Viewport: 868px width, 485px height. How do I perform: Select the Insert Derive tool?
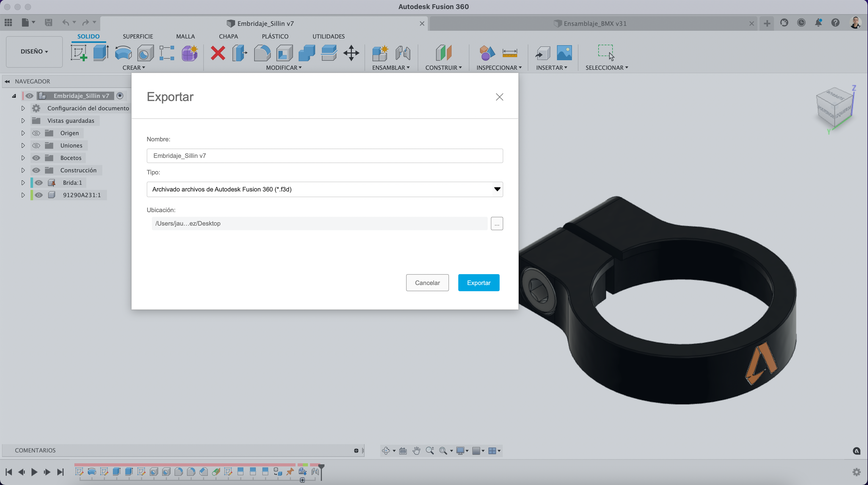[x=542, y=53]
